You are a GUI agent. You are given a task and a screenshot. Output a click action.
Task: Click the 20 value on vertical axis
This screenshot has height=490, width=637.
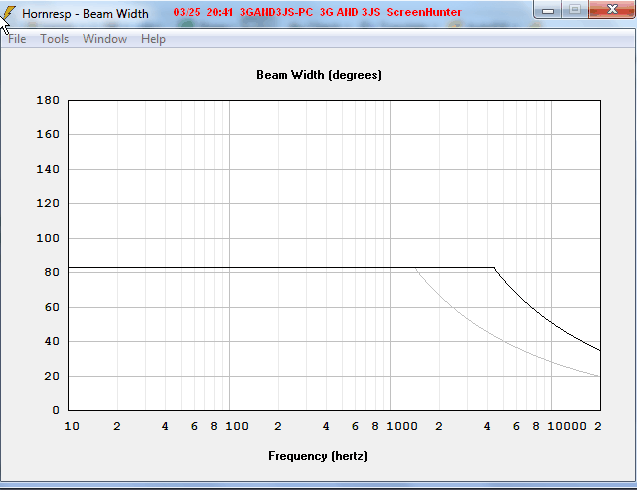(x=52, y=376)
